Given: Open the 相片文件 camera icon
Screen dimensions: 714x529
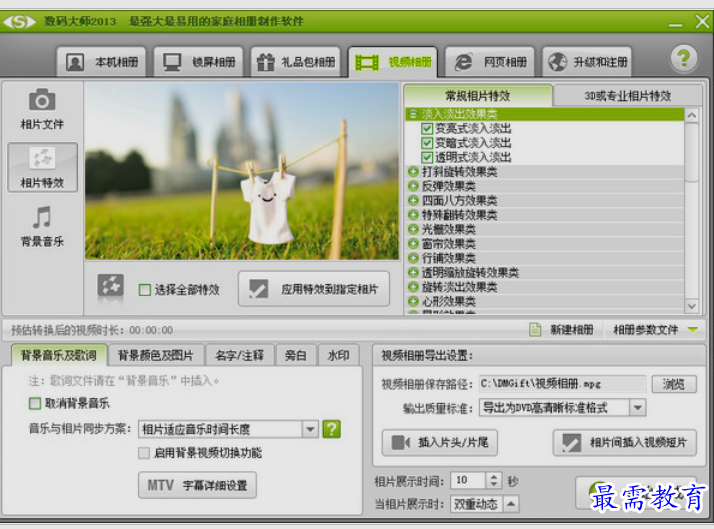Looking at the screenshot, I should click(x=42, y=100).
